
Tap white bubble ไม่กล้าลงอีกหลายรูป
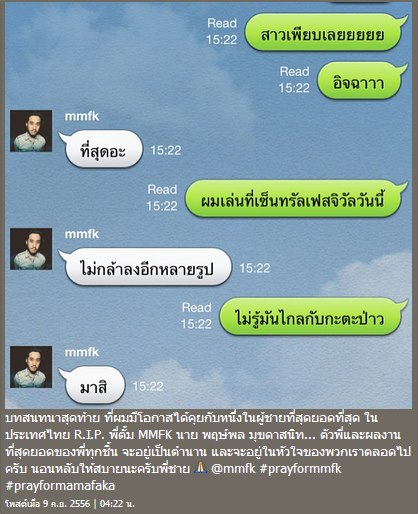146,267
